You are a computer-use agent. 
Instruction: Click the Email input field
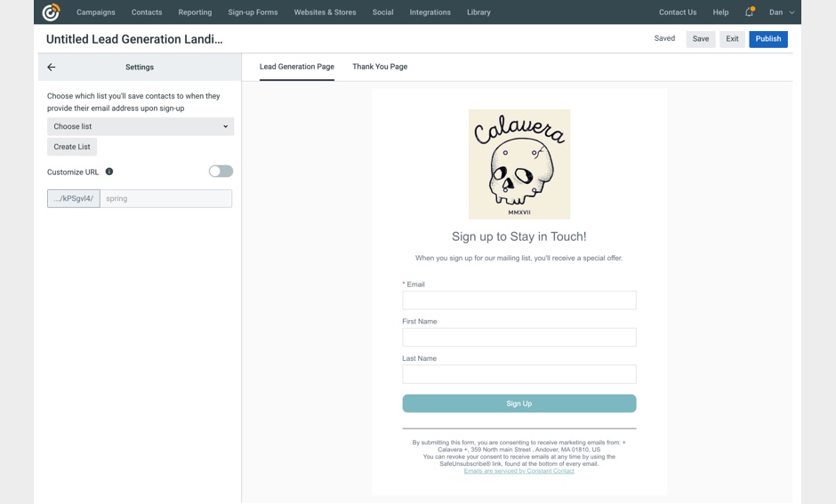[x=519, y=300]
